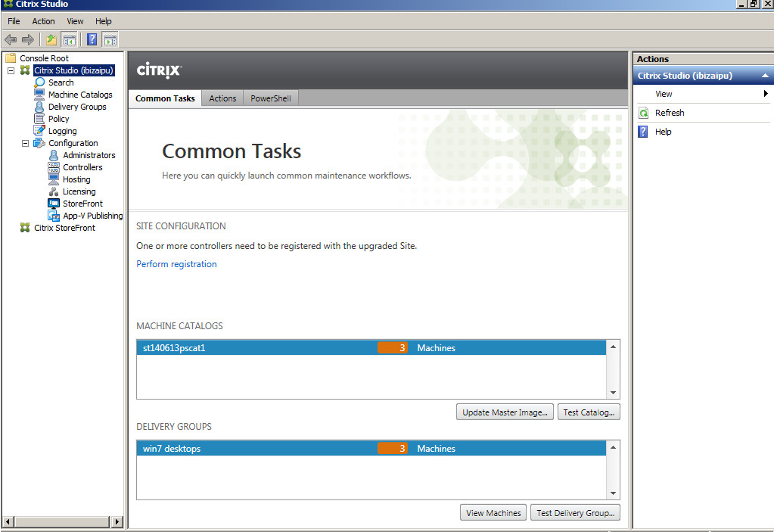774x532 pixels.
Task: Open the Action menu
Action: [43, 21]
